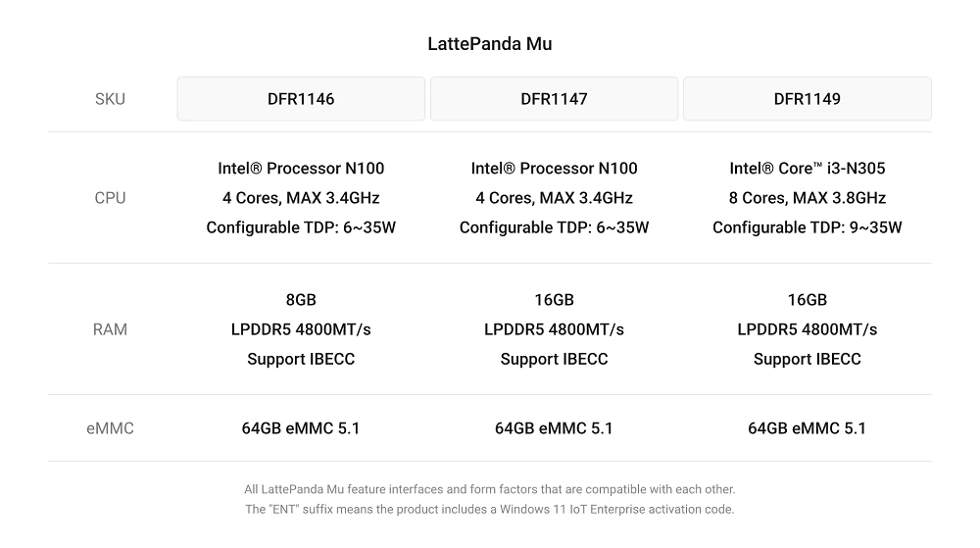Image resolution: width=980 pixels, height=548 pixels.
Task: Click the Intel Core i3-N305 text
Action: [807, 169]
